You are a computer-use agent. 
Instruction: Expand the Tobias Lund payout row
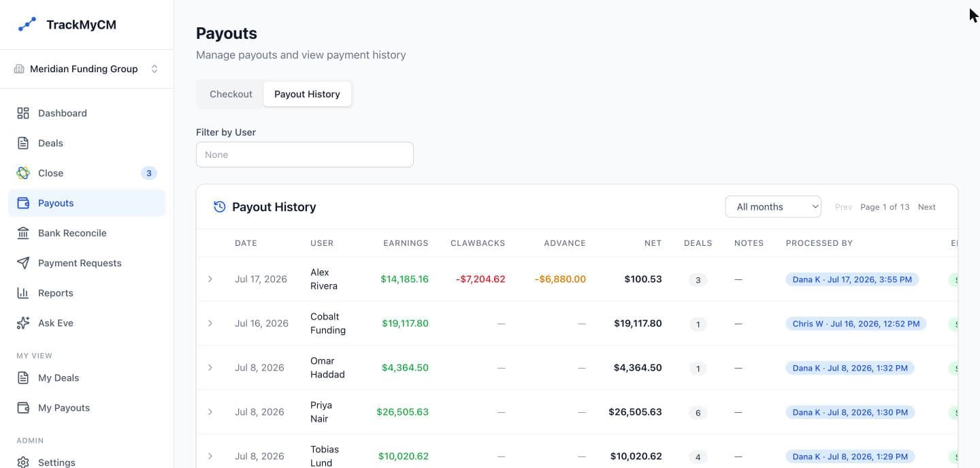tap(210, 456)
